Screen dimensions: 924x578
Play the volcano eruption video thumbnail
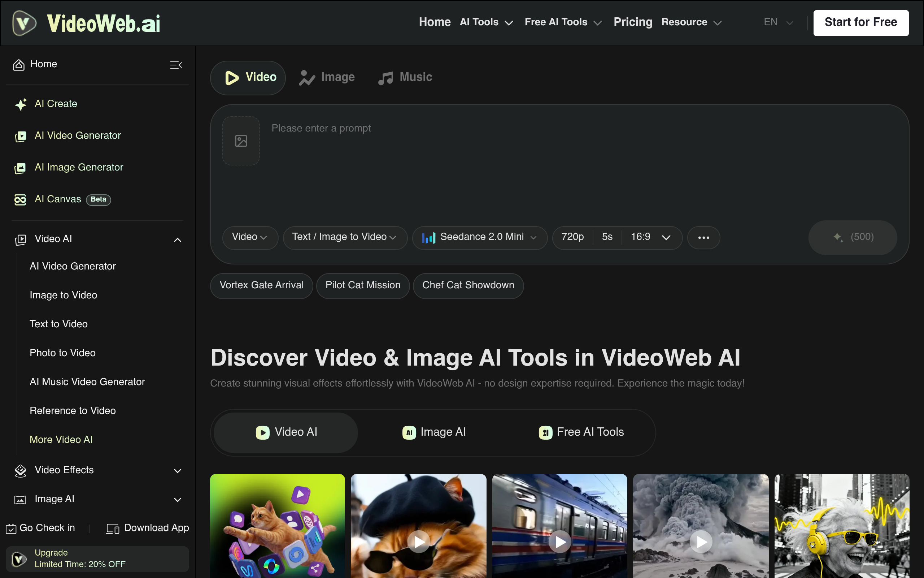(x=701, y=542)
